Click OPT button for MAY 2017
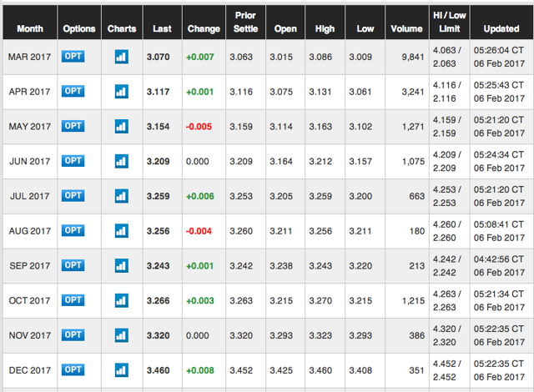 pos(73,126)
